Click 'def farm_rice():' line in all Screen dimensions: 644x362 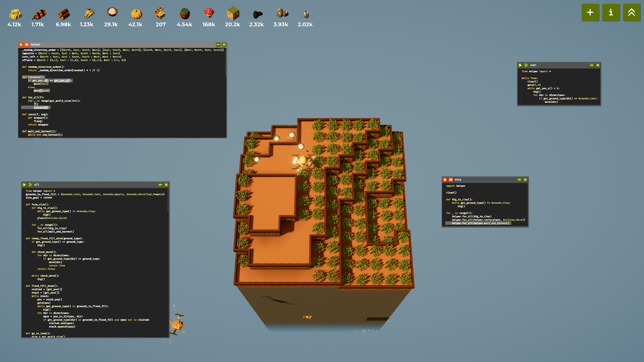37,204
